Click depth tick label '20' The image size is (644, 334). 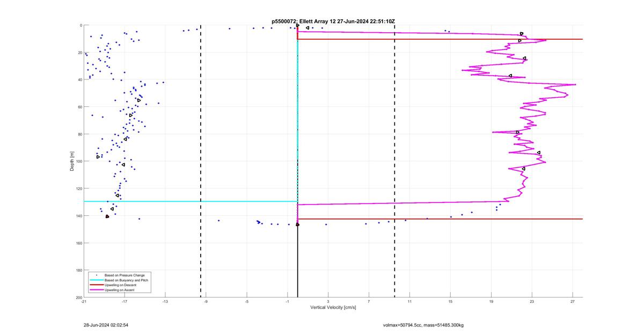pyautogui.click(x=79, y=53)
